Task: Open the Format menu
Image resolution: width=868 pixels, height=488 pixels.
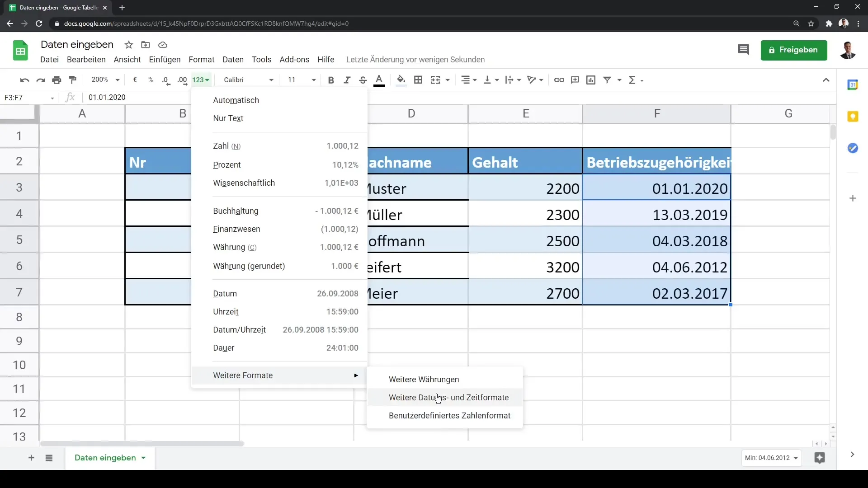Action: tap(202, 60)
